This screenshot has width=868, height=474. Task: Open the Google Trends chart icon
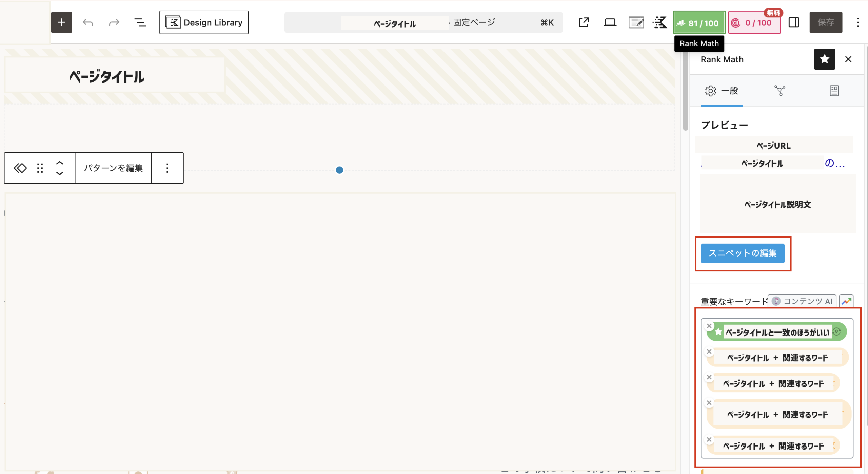pyautogui.click(x=846, y=301)
